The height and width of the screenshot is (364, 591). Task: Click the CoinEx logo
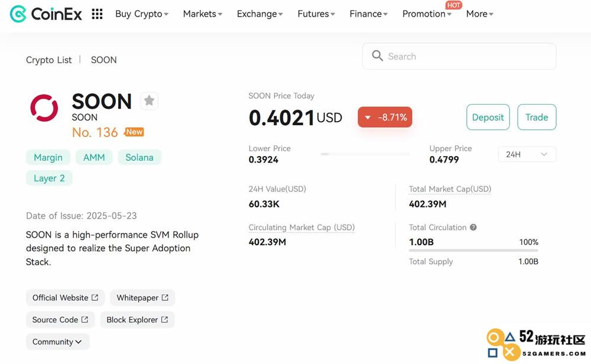point(46,14)
